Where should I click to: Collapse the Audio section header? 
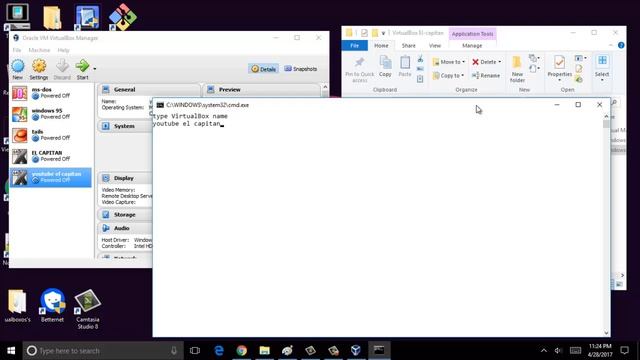pos(125,228)
